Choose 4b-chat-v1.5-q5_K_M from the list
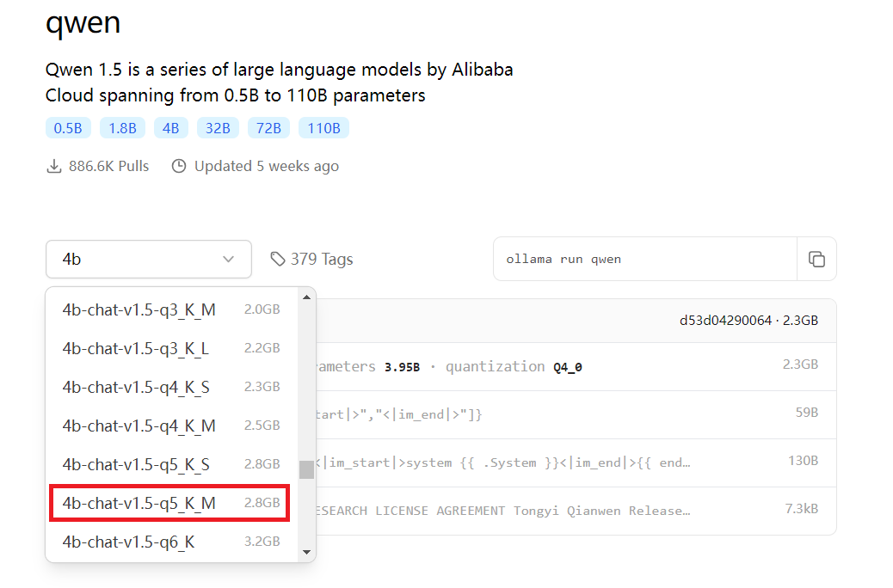The width and height of the screenshot is (893, 588). [x=171, y=503]
